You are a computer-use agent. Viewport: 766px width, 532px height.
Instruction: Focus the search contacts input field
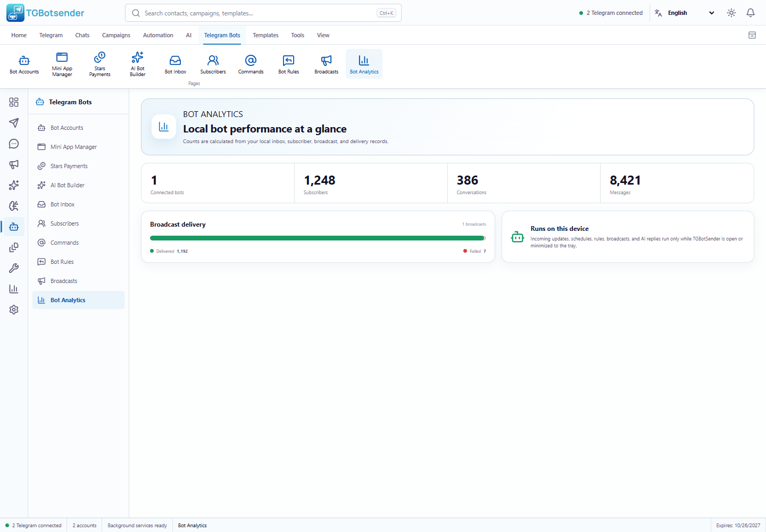coord(263,13)
